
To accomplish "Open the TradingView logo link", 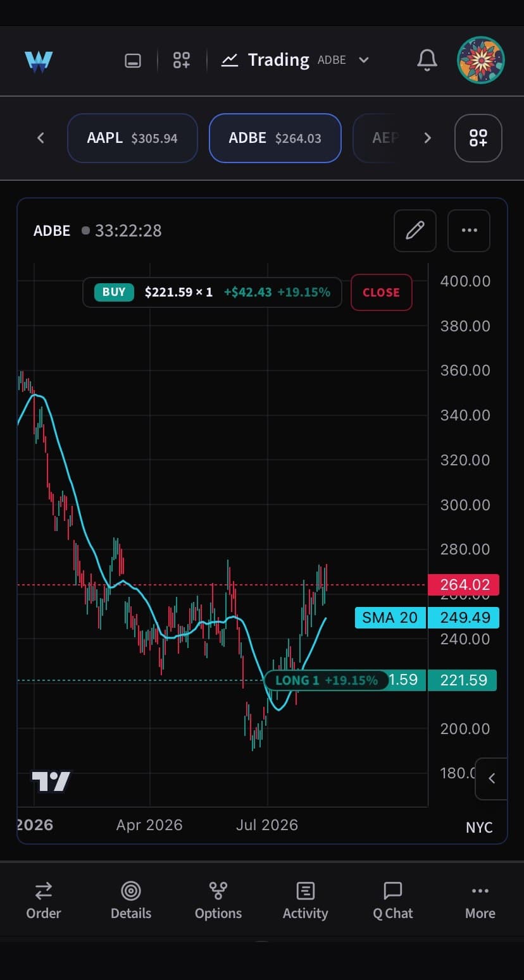I will tap(52, 782).
